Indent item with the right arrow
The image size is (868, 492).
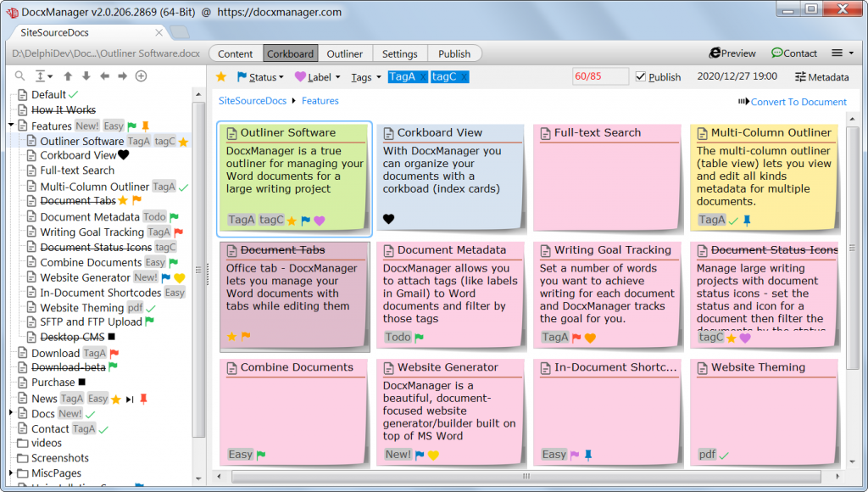[122, 75]
